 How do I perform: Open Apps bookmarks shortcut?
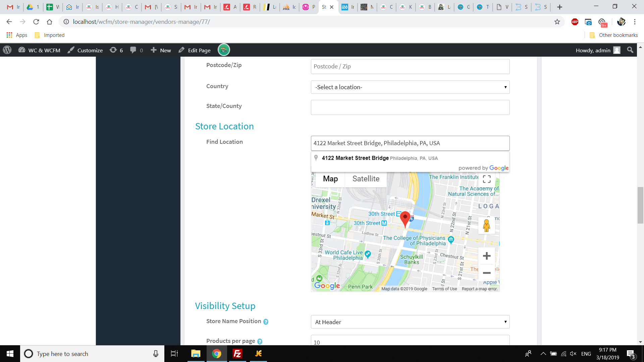(17, 35)
